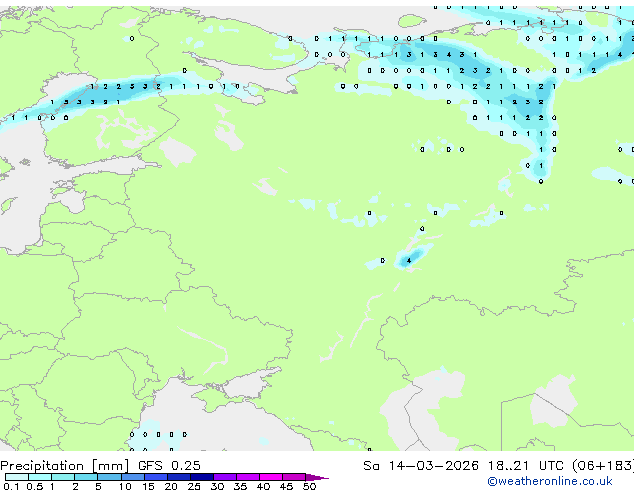The width and height of the screenshot is (634, 490).
Task: Click the 10 to 15 legend swatch
Action: click(x=132, y=477)
